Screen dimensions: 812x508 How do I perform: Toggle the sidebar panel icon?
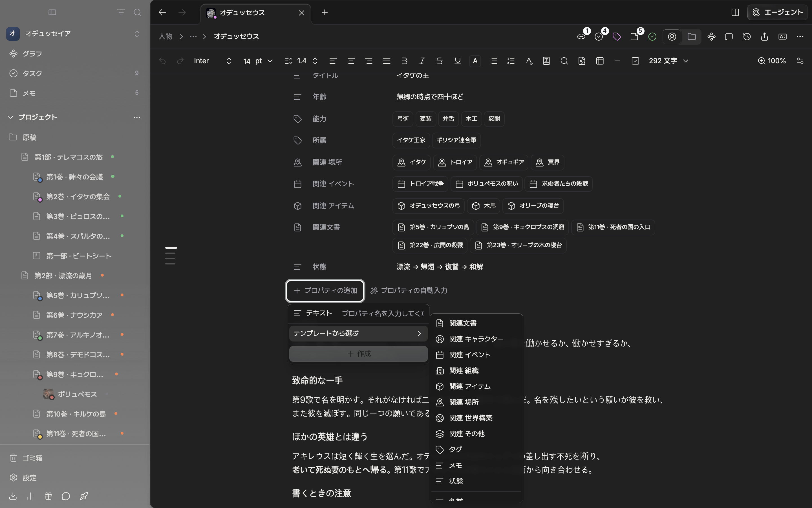52,12
